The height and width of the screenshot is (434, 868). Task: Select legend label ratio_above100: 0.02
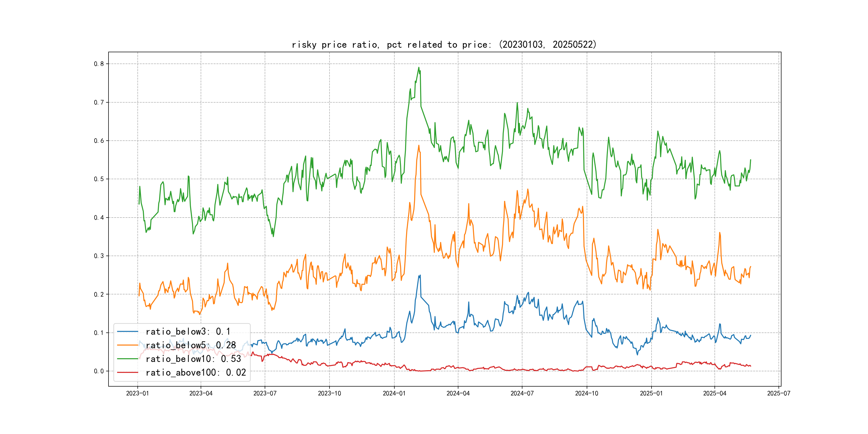(x=196, y=373)
